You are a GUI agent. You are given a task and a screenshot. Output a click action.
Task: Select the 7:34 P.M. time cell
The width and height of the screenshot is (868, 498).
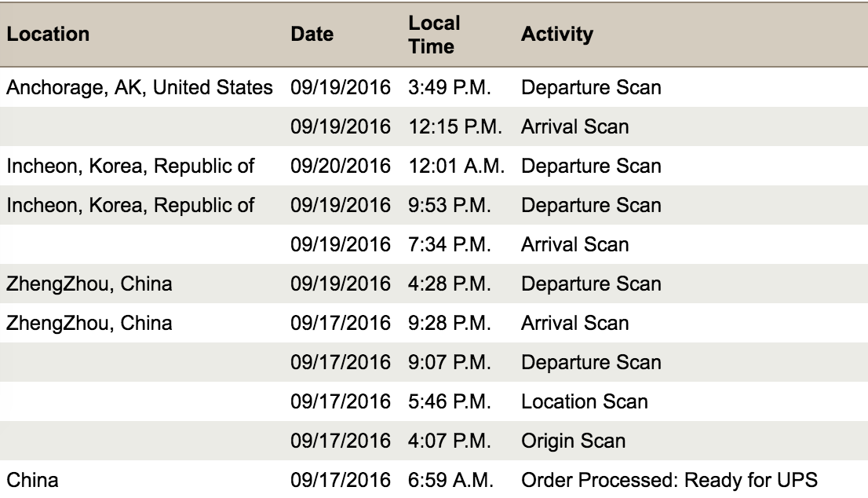(450, 244)
